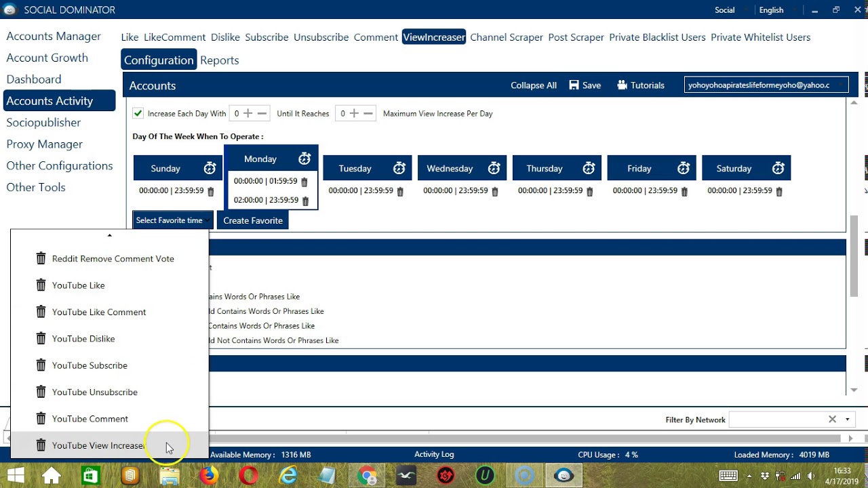Open Monday's clock schedule icon
Screen dimensions: 868x488
(304, 159)
